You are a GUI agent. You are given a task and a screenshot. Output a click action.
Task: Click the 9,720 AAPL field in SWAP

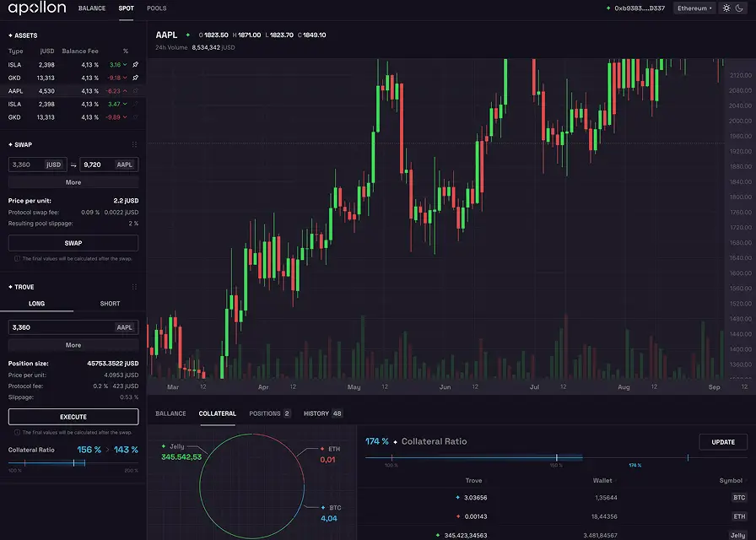click(109, 165)
